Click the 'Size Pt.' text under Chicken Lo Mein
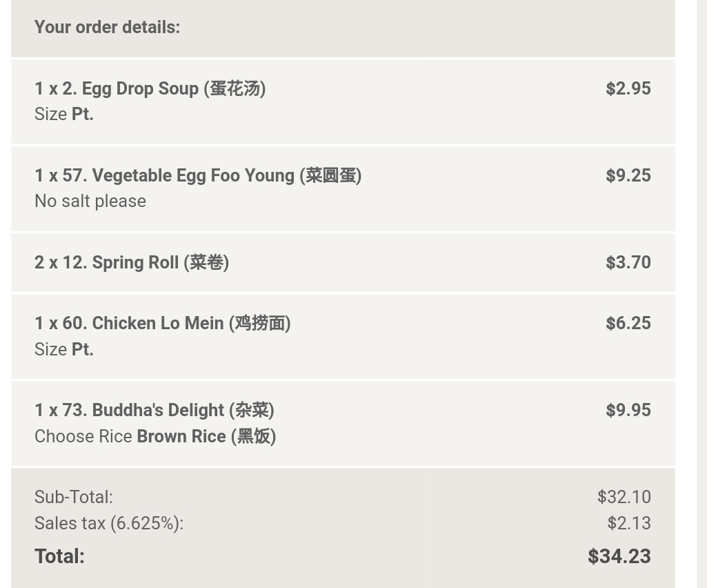The height and width of the screenshot is (588, 707). pyautogui.click(x=64, y=350)
